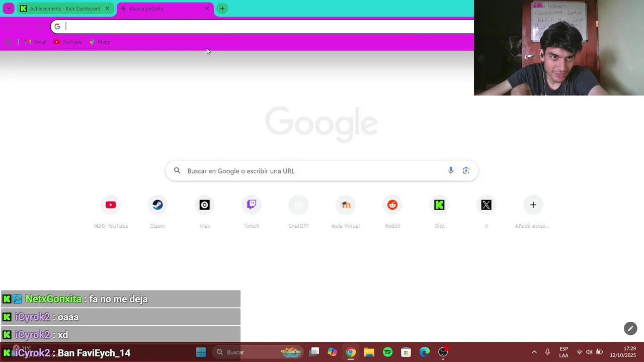Click iCyrok2 chat message 'xd'
Viewport: 644px width, 362px height.
click(121, 335)
